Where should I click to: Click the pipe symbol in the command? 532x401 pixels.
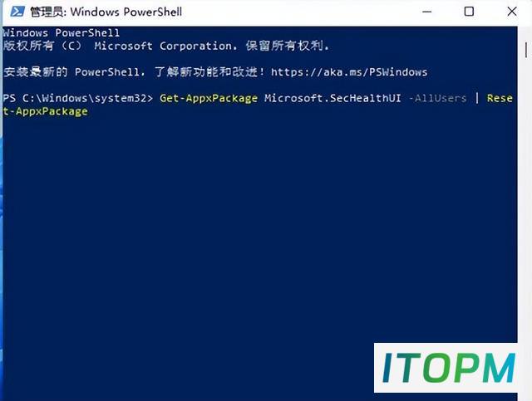click(x=477, y=98)
